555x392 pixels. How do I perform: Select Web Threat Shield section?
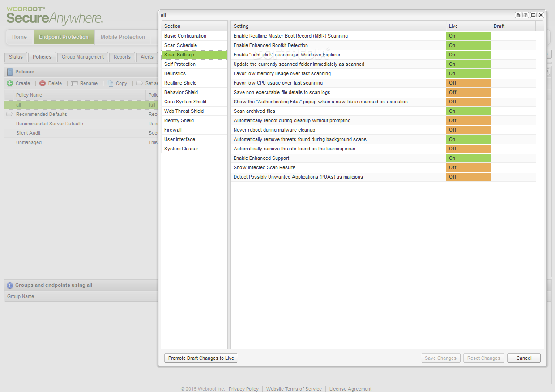194,111
